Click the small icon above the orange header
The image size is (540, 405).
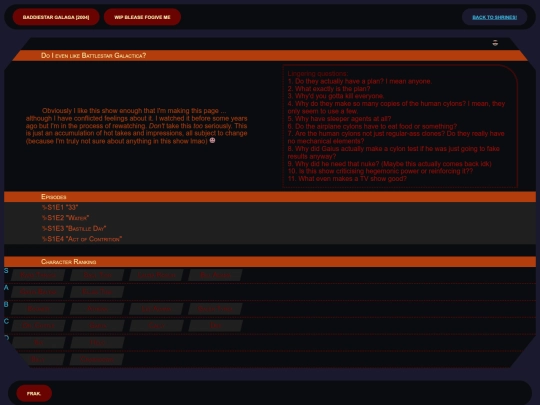pos(495,43)
